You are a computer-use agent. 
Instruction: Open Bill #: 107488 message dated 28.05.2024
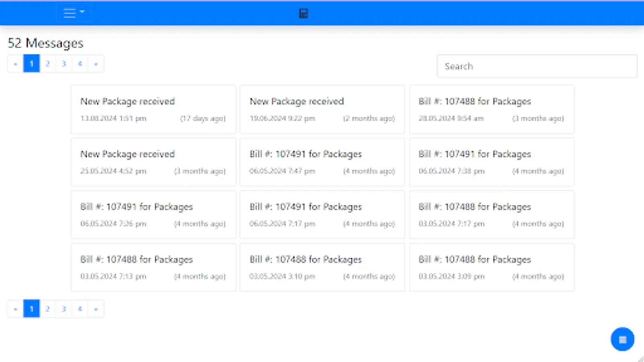point(491,109)
